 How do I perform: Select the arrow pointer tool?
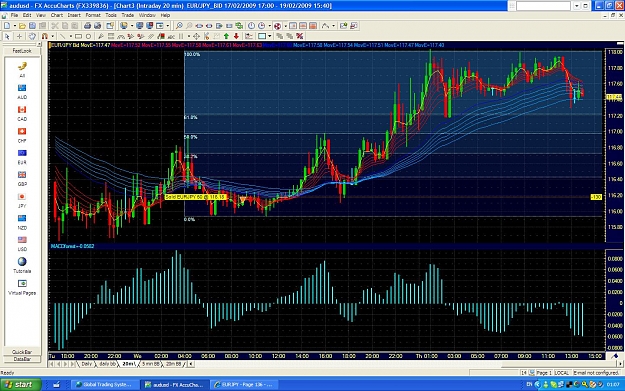click(x=7, y=36)
